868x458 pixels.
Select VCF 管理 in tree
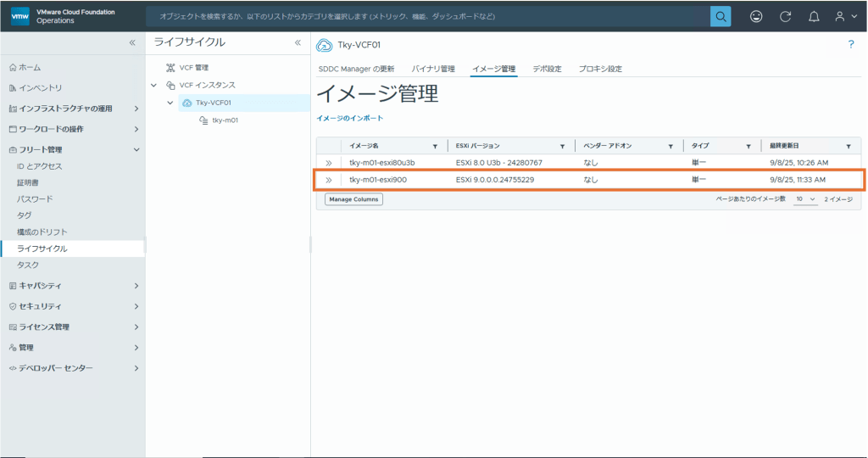pos(194,68)
